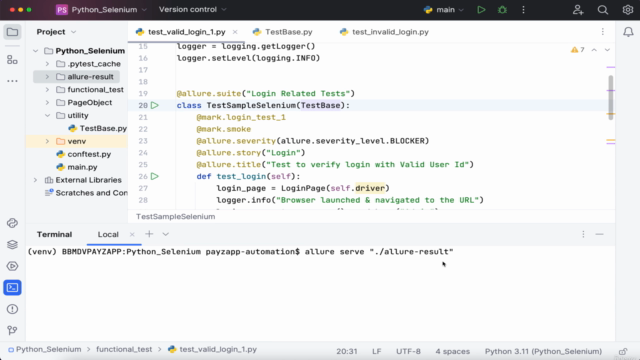
Task: Click the editor vertical scrollbar thumb
Action: 611,98
